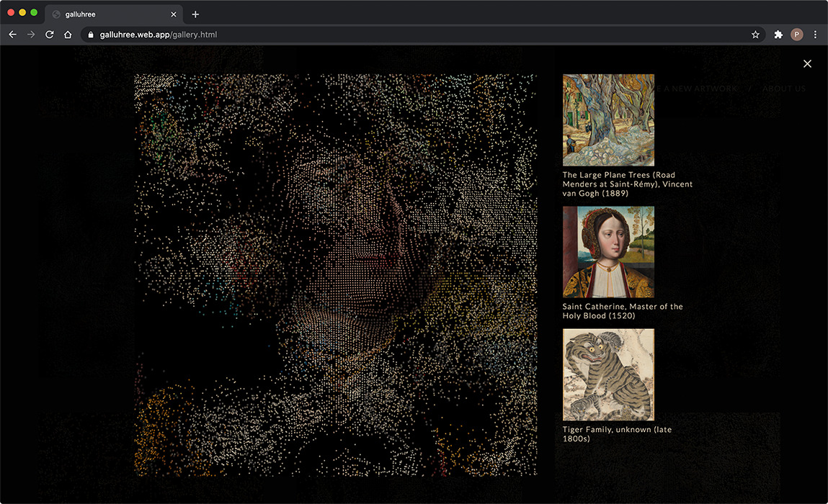This screenshot has height=504, width=828.
Task: Open The Large Plane Trees thumbnail
Action: point(608,120)
